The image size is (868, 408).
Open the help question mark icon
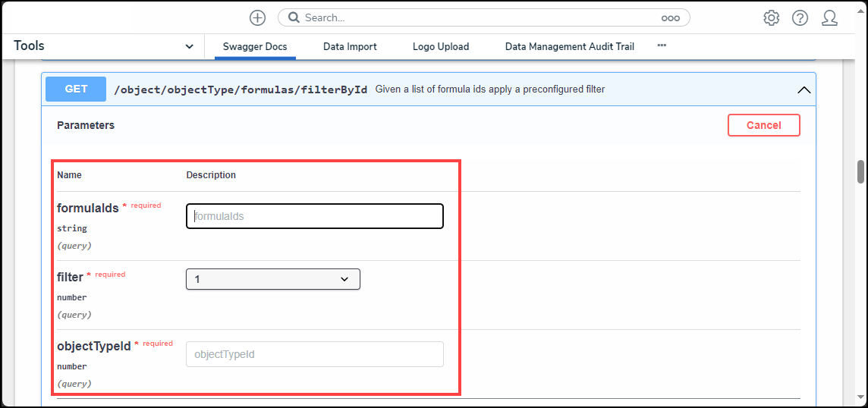coord(800,17)
